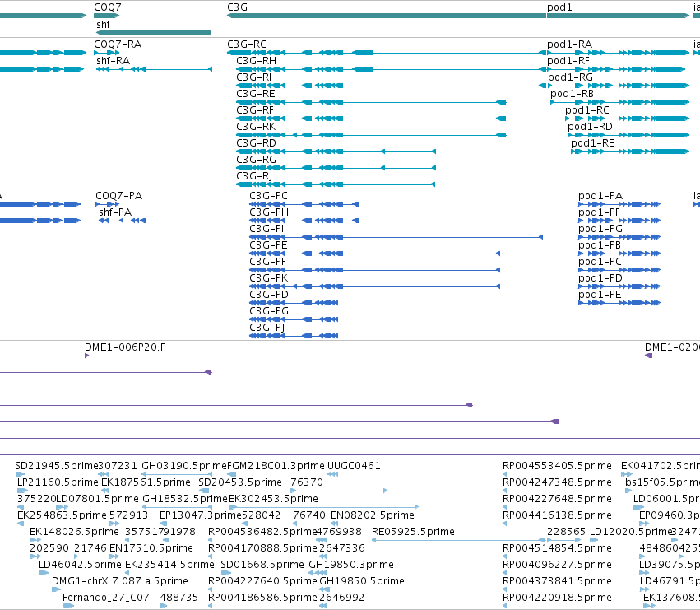This screenshot has width=700, height=610.
Task: Select protein C3G-PD
Action: [x=269, y=295]
